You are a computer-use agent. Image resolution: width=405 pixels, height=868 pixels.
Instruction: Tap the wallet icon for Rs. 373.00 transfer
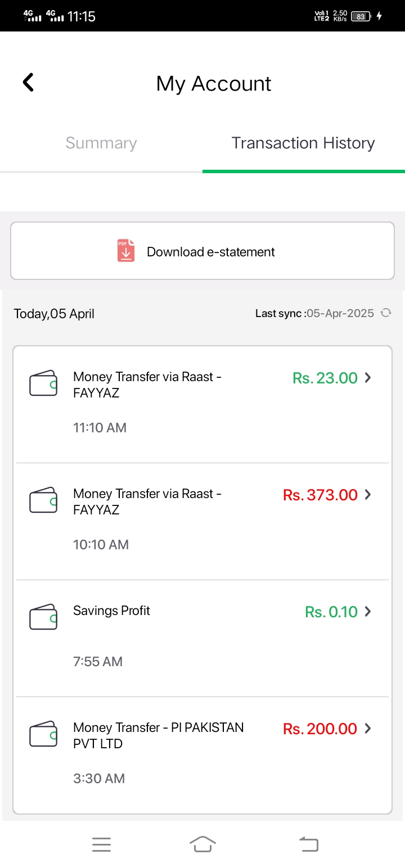click(43, 500)
